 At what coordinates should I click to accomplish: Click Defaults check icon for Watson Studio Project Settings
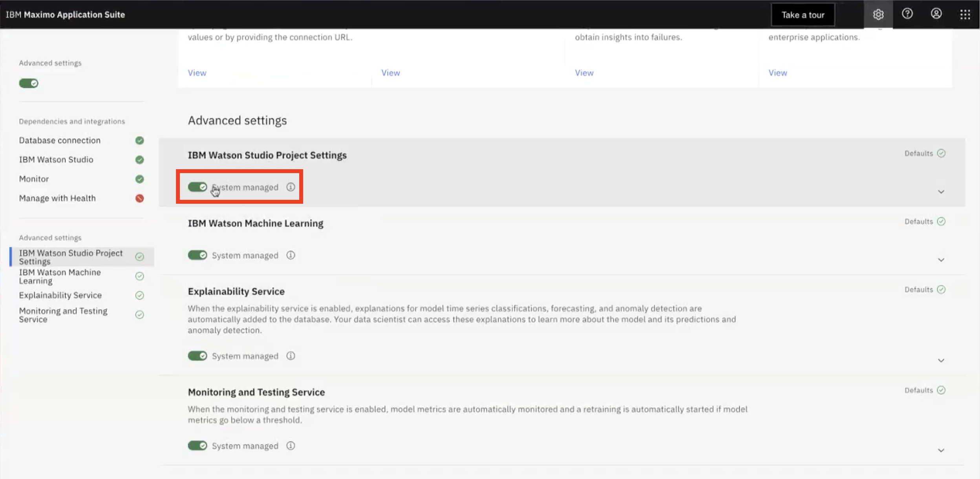(941, 153)
